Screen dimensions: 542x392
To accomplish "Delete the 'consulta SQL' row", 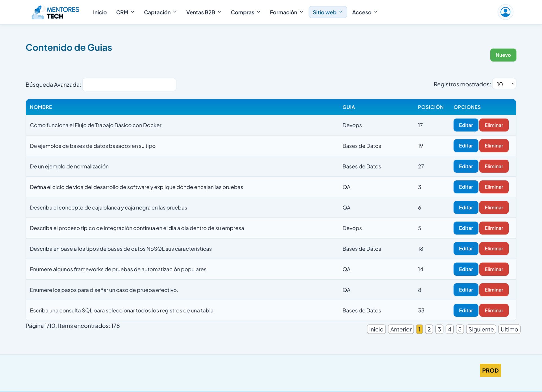I will pos(494,311).
